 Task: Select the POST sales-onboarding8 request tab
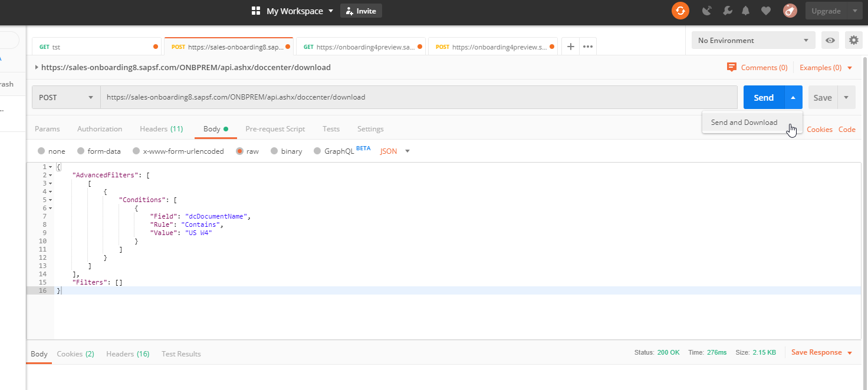click(229, 47)
